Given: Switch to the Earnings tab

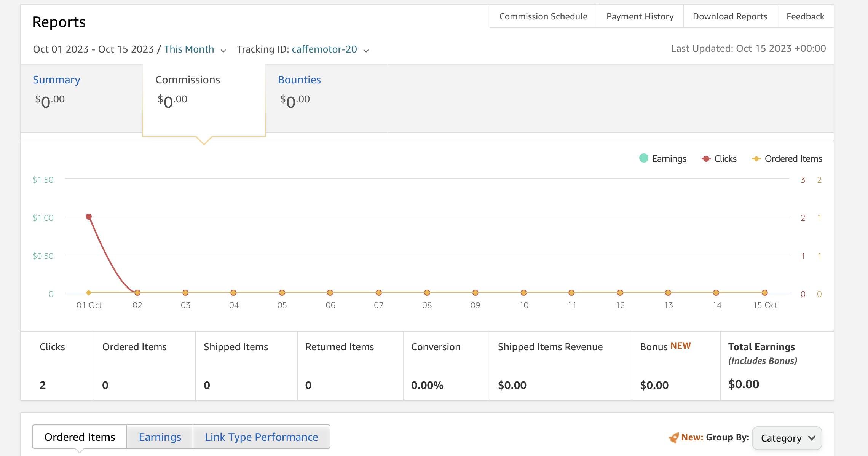Looking at the screenshot, I should tap(160, 437).
